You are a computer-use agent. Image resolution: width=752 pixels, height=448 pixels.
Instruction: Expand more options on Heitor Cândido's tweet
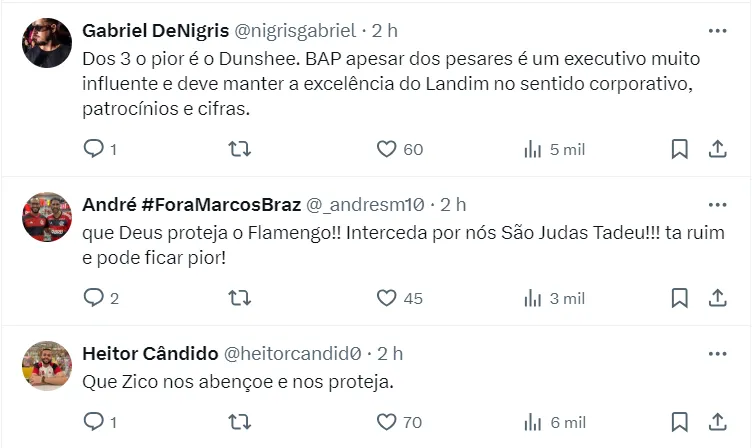[717, 353]
